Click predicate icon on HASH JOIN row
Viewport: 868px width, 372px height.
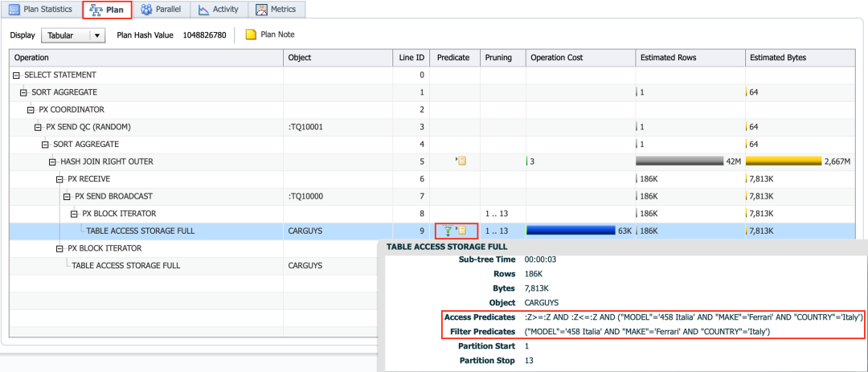(461, 161)
